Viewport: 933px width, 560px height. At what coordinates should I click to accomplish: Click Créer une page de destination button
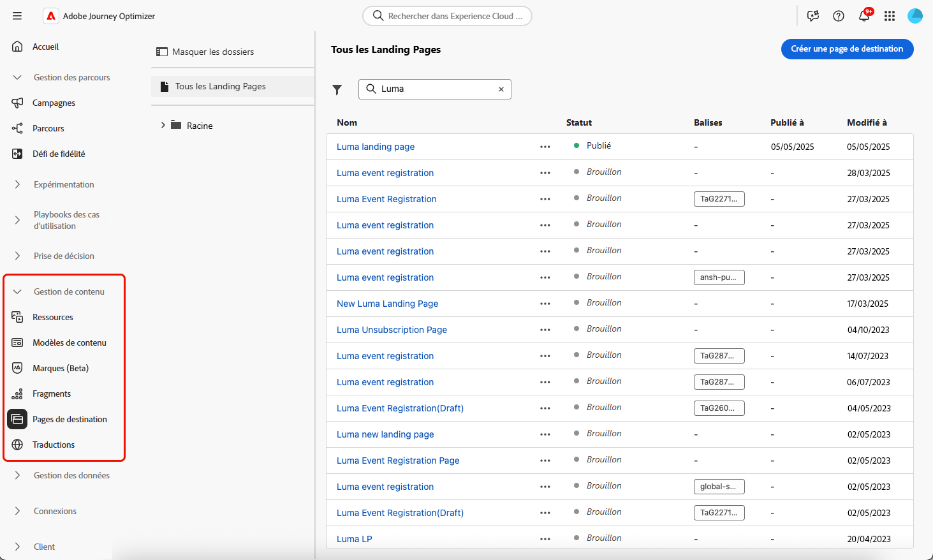coord(847,49)
